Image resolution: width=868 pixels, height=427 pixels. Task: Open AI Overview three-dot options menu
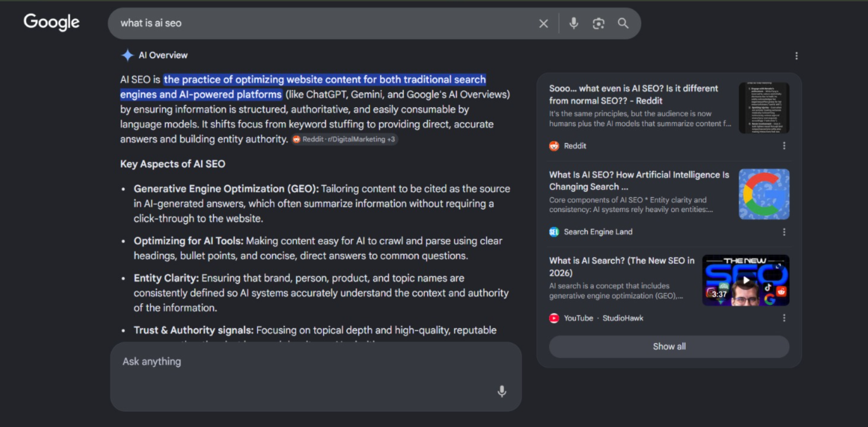(796, 55)
